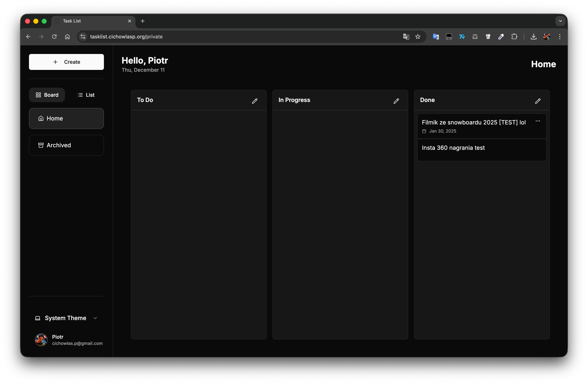Click the Home sidebar icon
The image size is (588, 384).
click(x=41, y=118)
